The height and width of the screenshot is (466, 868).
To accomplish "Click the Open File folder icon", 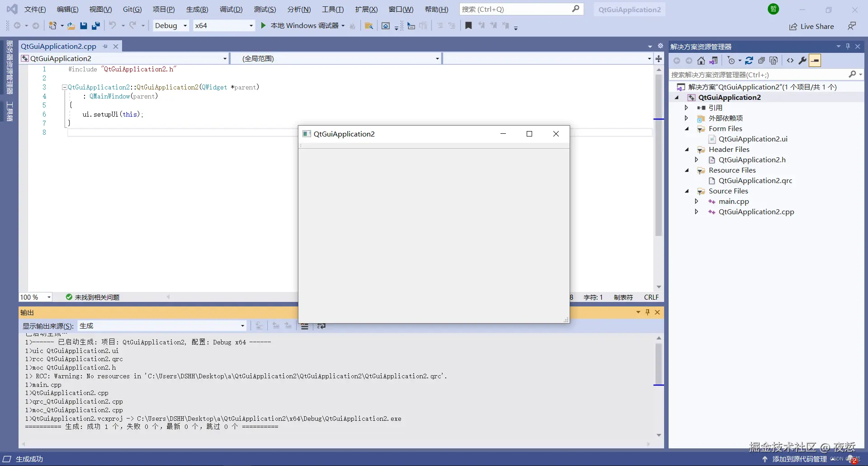I will pos(71,26).
